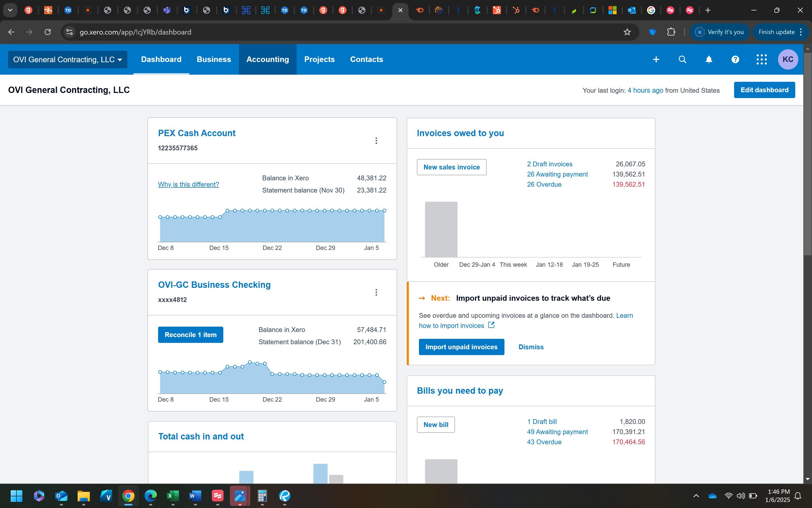812x508 pixels.
Task: Click Reconcile 1 item button
Action: (x=191, y=335)
